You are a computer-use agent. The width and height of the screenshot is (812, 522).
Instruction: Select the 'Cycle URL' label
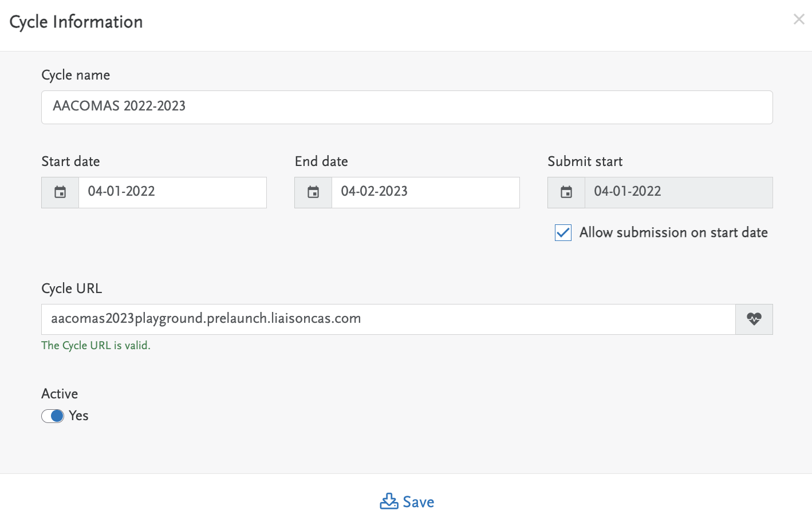pos(72,288)
